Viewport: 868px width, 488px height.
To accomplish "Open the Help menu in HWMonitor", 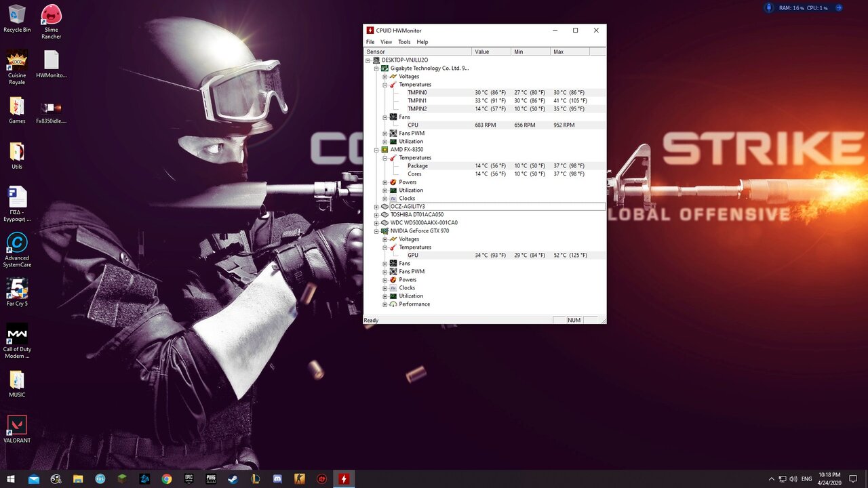I will (x=422, y=42).
